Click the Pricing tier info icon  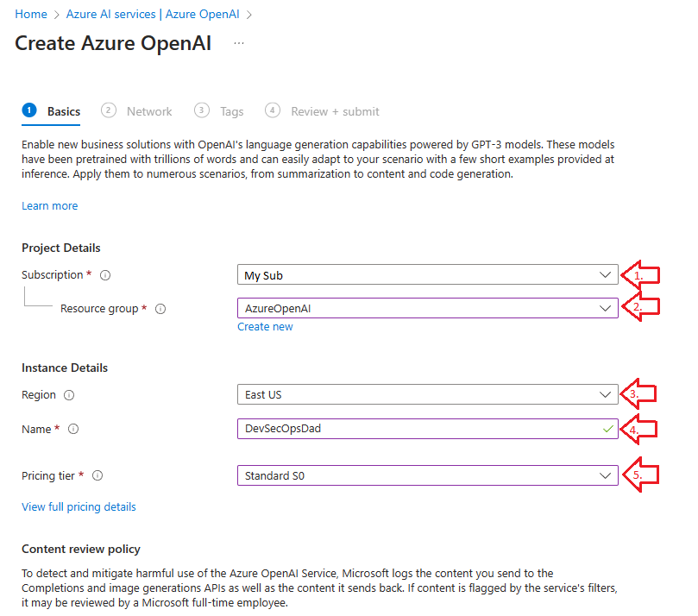tap(97, 475)
